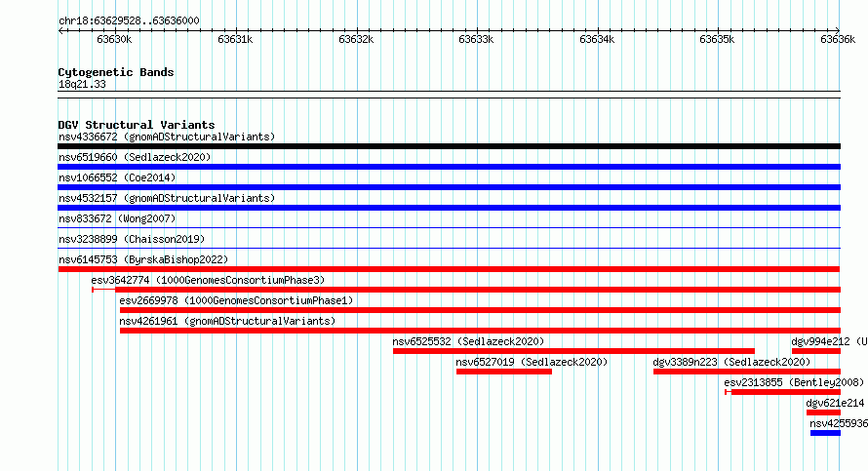The image size is (868, 471).
Task: Click the DGV Structural Variants track title
Action: point(137,125)
